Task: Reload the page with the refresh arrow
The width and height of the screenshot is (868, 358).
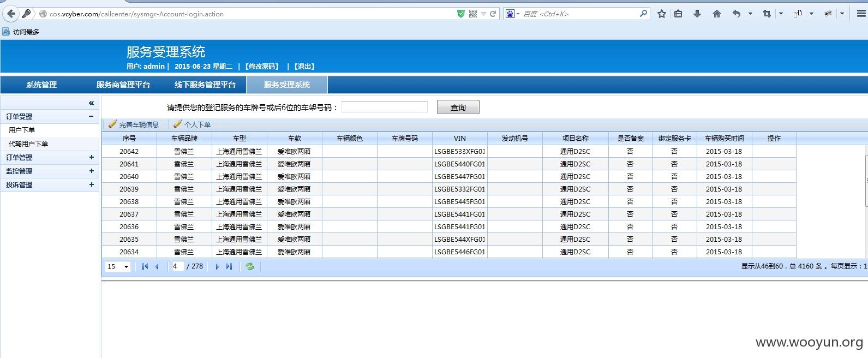Action: [x=493, y=14]
